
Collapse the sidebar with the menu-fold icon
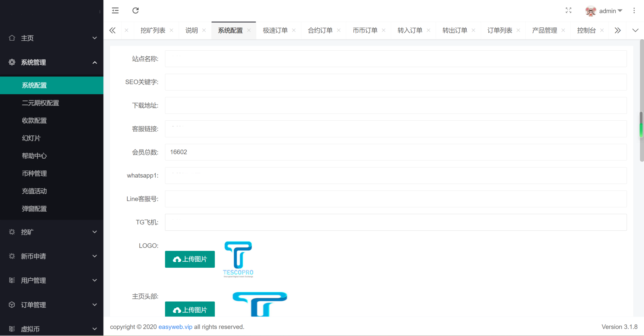click(115, 11)
